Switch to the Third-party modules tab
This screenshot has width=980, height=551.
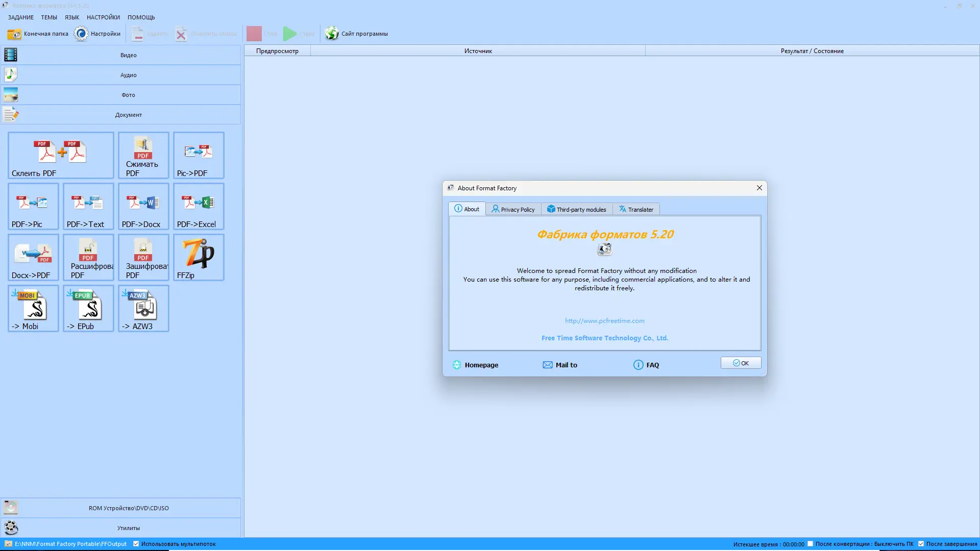pyautogui.click(x=577, y=209)
